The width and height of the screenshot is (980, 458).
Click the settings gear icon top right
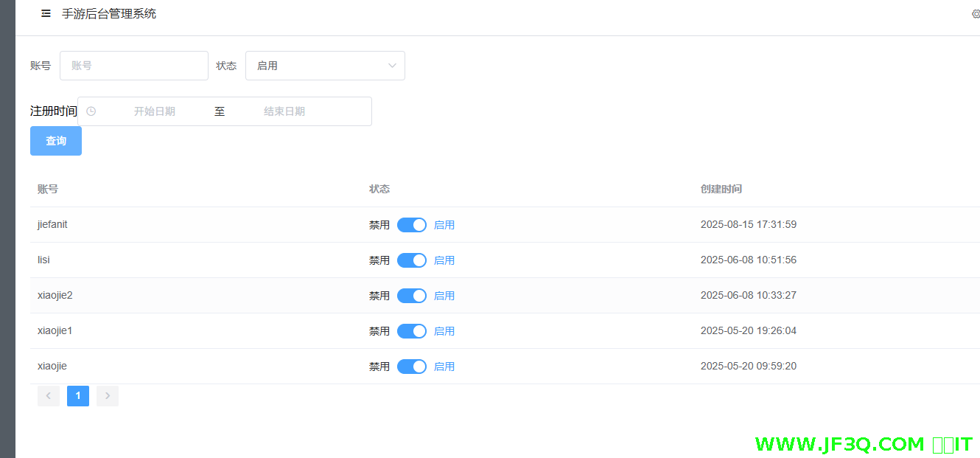[976, 14]
